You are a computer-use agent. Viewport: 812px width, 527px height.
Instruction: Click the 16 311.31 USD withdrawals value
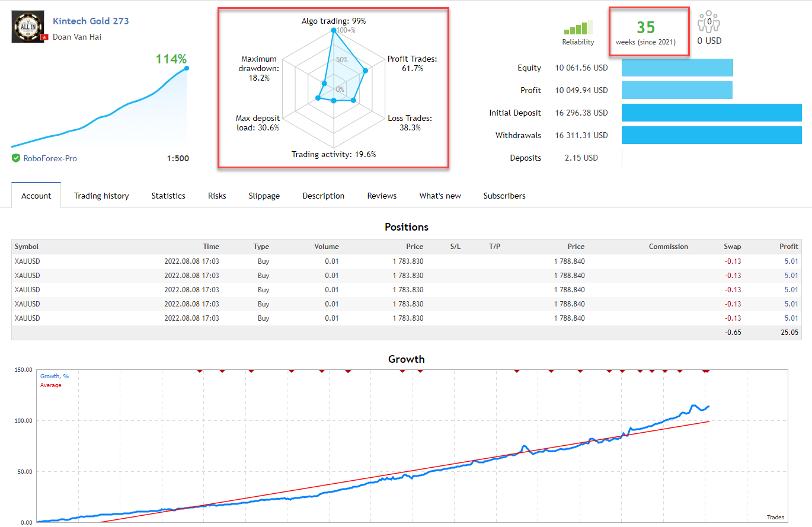click(x=581, y=135)
